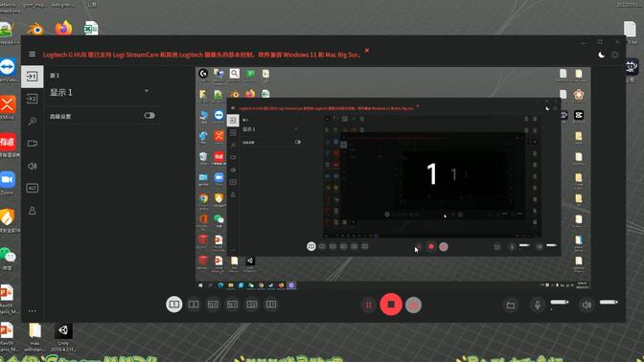The height and width of the screenshot is (362, 644).
Task: Expand the three-dots more options in sidebar
Action: point(32,310)
